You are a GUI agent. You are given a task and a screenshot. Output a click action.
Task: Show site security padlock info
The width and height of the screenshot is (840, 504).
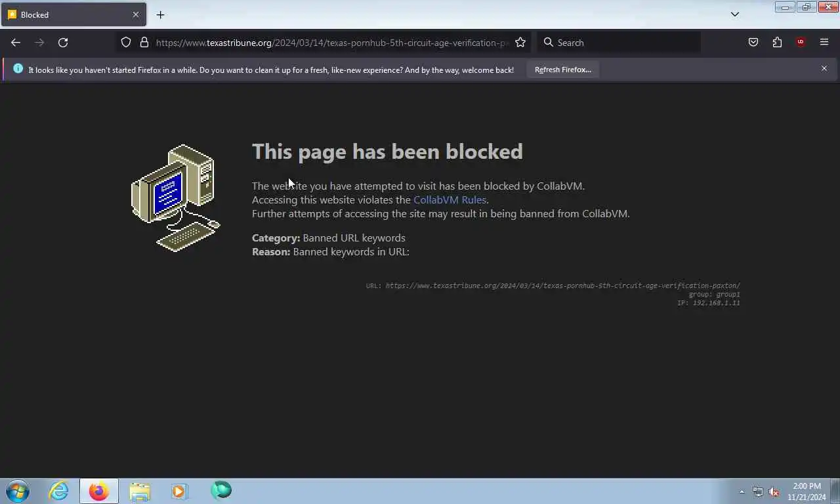pos(144,43)
